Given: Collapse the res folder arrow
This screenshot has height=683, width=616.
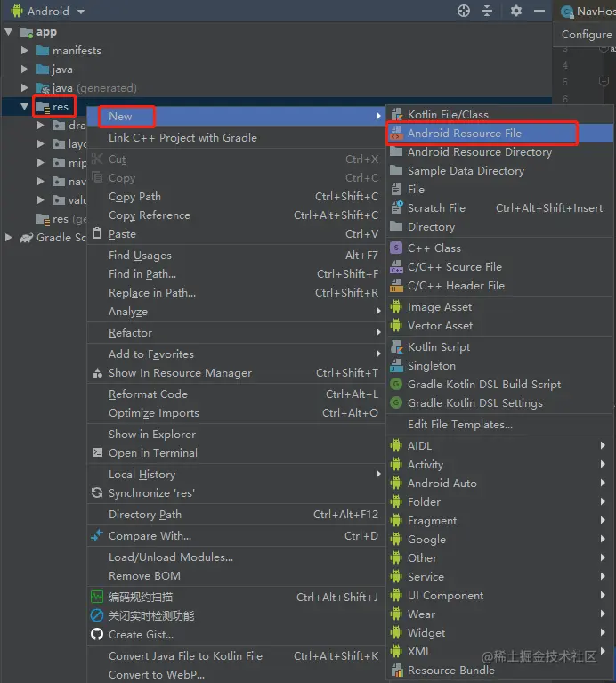Looking at the screenshot, I should [25, 107].
